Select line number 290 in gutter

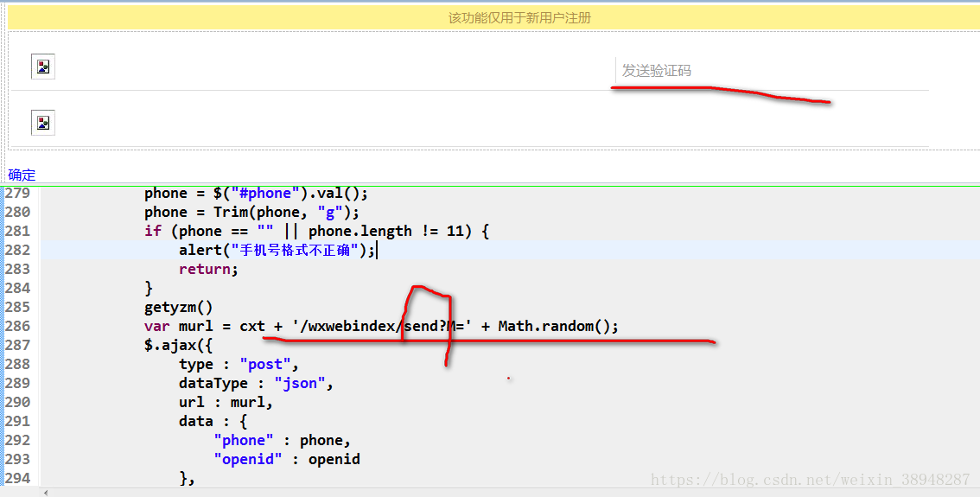[x=17, y=402]
